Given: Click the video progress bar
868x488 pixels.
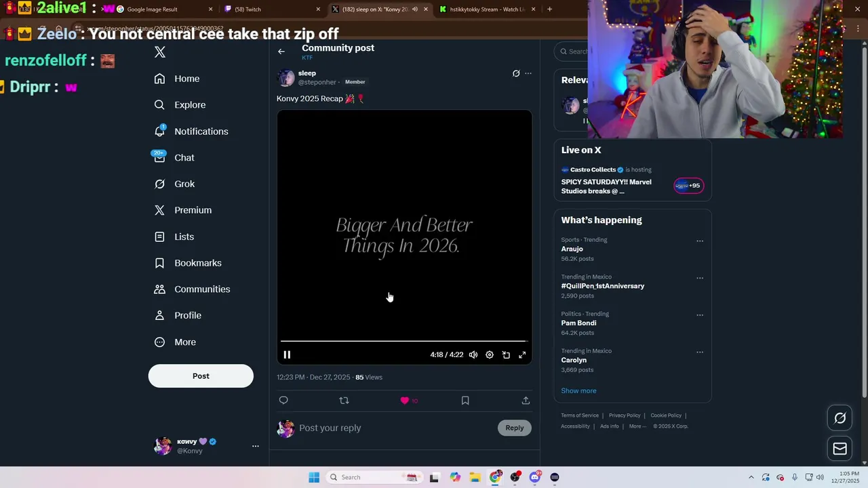Looking at the screenshot, I should [404, 342].
